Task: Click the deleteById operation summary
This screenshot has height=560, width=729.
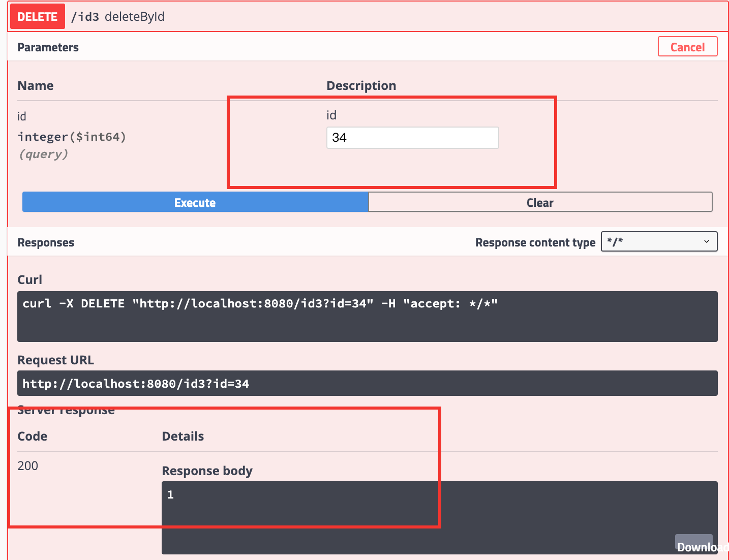Action: (x=135, y=17)
